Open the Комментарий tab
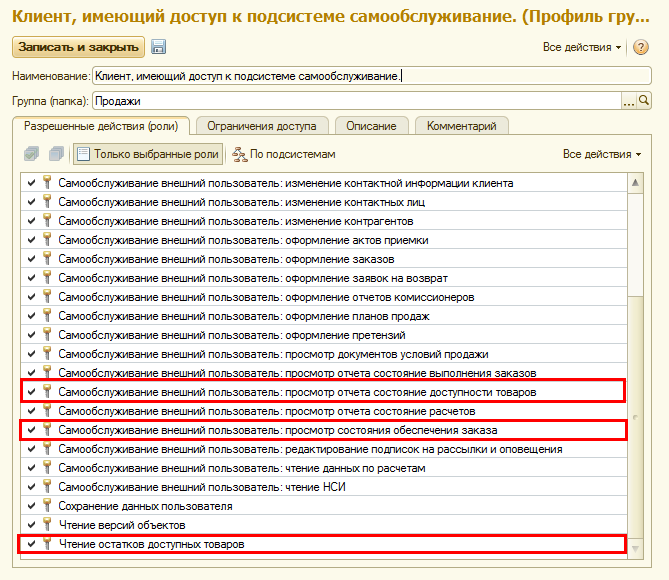 pyautogui.click(x=461, y=126)
